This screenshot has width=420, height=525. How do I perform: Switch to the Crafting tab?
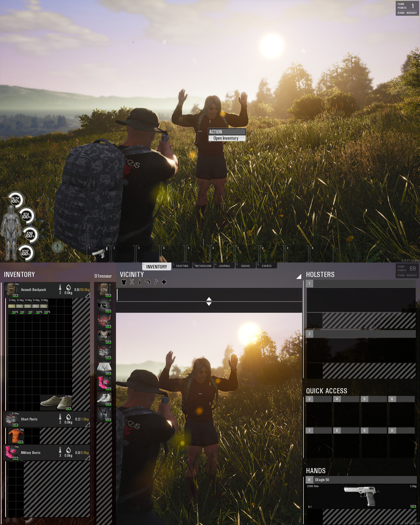pos(182,266)
